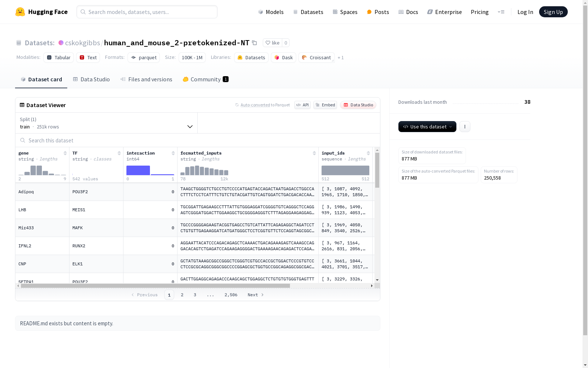Screen dimensions: 588x368
Task: Click the table vertical scroll down arrow
Action: [377, 280]
